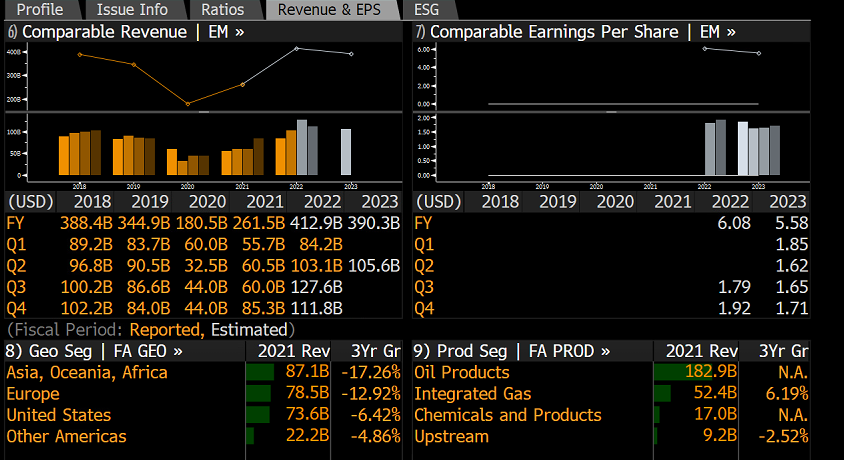Click Q3 2022 estimate 127.6B
Image resolution: width=844 pixels, height=460 pixels.
(316, 287)
